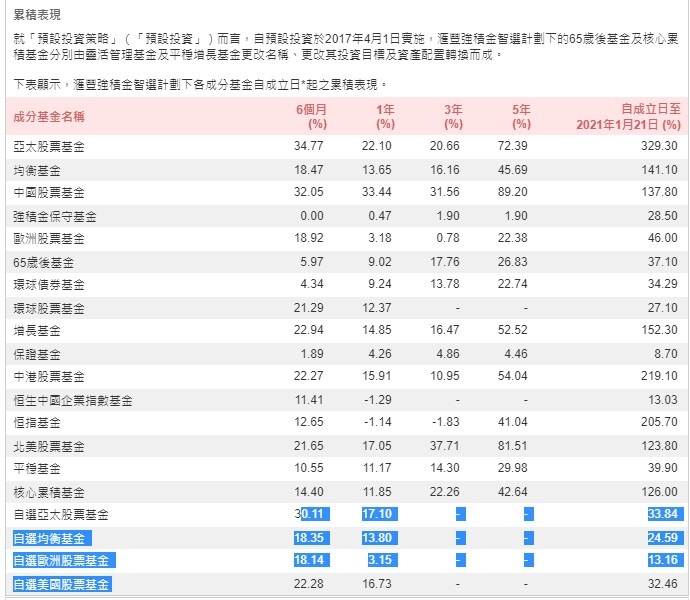Select the 環球股票基金 row label
Screen dimensions: 690x600
(49, 309)
